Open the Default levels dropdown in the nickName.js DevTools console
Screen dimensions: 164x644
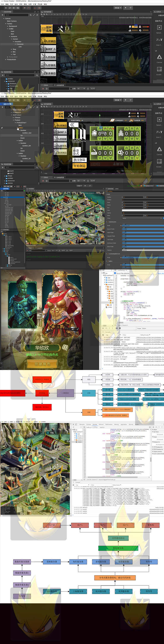(x=145, y=335)
